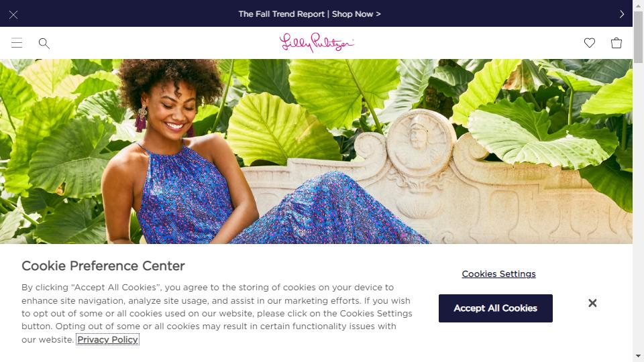Click the scrollbar up arrow

pos(638,5)
